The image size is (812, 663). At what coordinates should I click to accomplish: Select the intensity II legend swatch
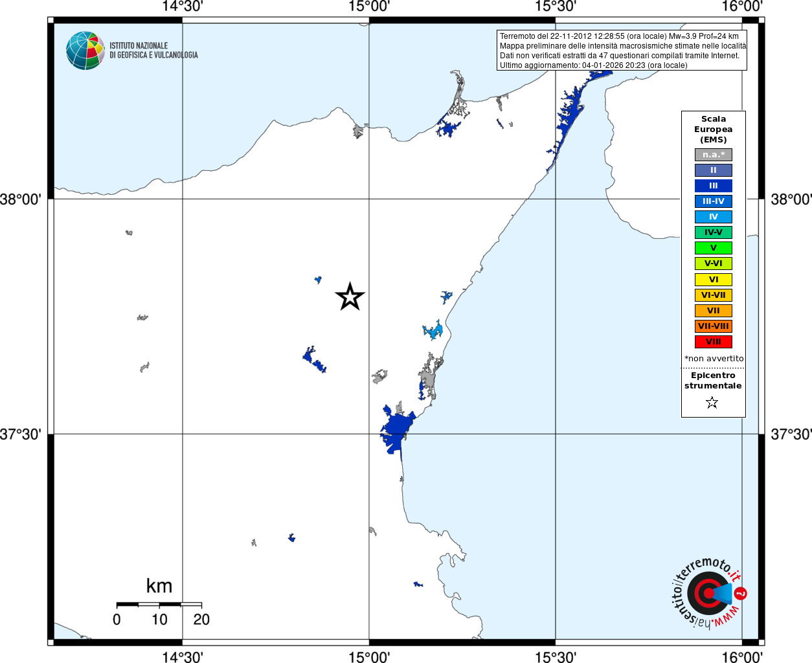[x=714, y=170]
